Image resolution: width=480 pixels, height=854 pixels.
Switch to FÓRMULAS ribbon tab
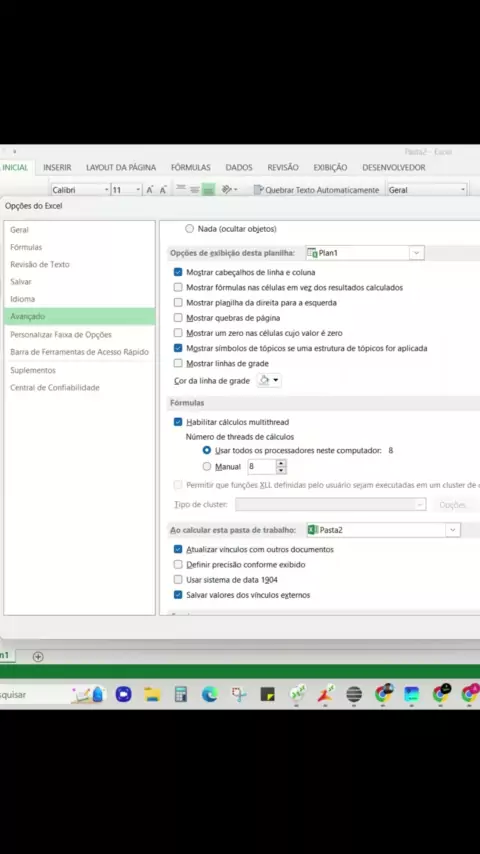point(191,168)
